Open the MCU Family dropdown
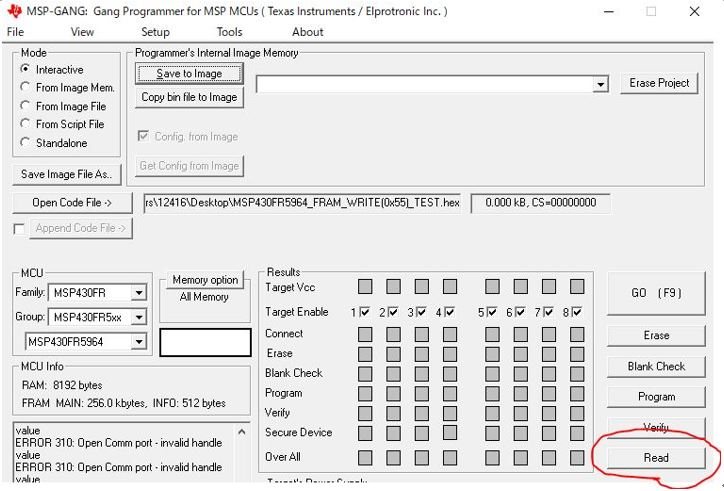The height and width of the screenshot is (491, 724). [x=139, y=292]
